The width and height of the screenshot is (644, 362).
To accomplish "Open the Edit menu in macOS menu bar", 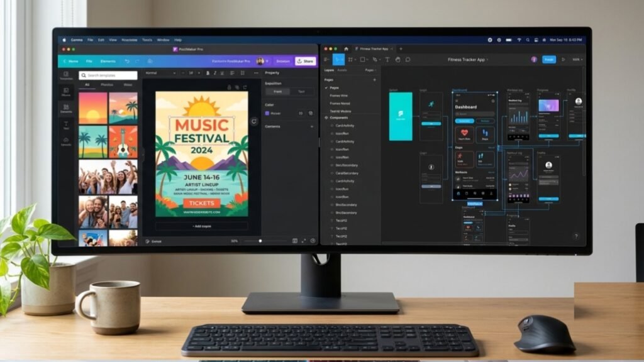I will 101,40.
